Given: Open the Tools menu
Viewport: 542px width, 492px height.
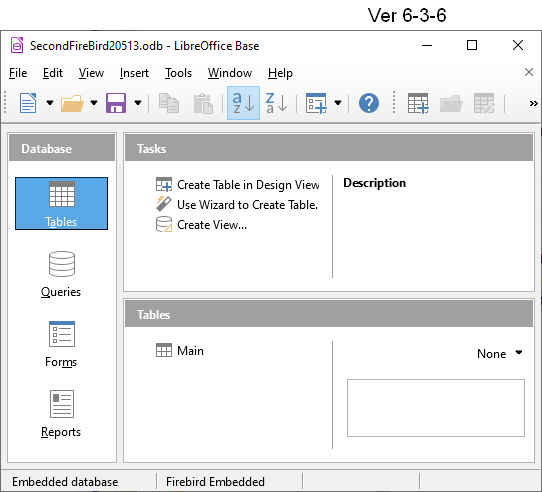Looking at the screenshot, I should 178,73.
